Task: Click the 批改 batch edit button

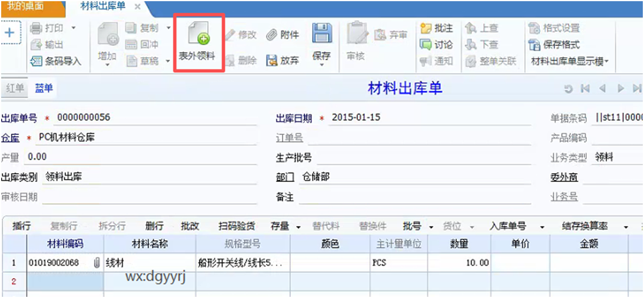Action: click(x=190, y=226)
